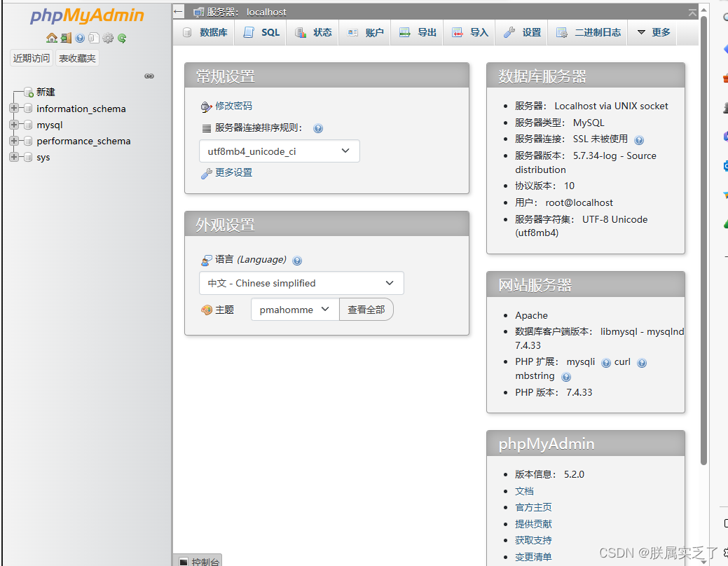Image resolution: width=728 pixels, height=566 pixels.
Task: Log out using the exit door icon
Action: coord(66,38)
